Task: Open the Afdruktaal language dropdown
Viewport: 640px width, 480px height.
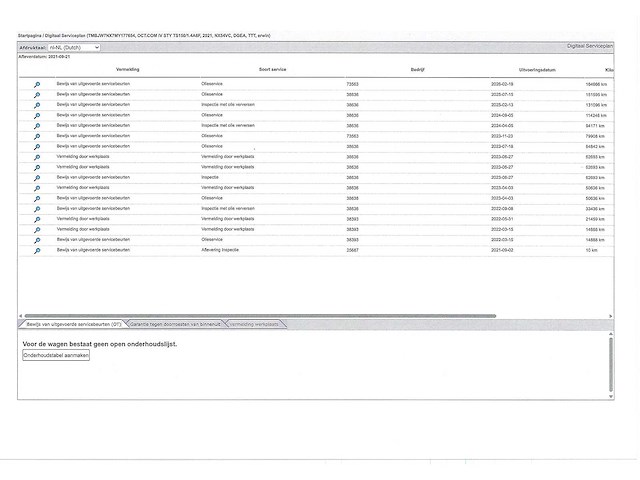Action: pyautogui.click(x=74, y=47)
